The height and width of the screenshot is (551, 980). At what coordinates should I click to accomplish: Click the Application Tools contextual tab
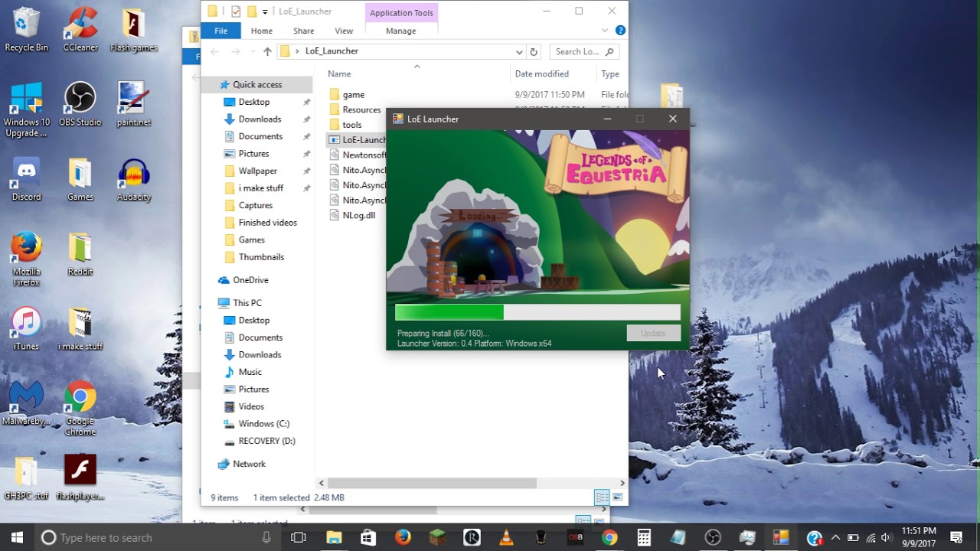(x=401, y=12)
